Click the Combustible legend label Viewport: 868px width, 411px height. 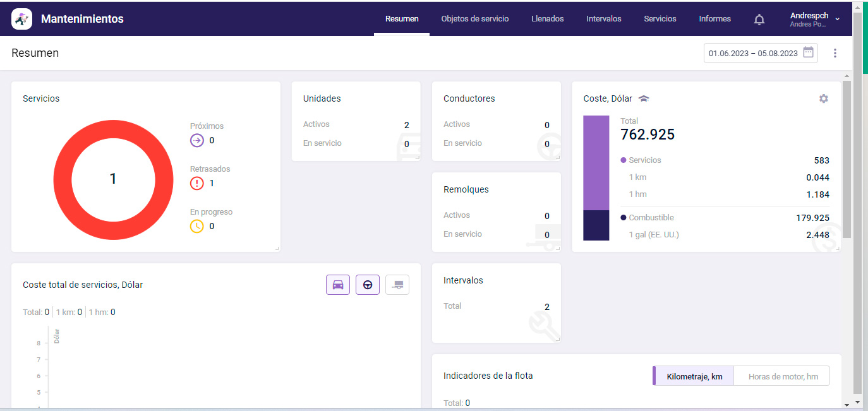point(651,218)
